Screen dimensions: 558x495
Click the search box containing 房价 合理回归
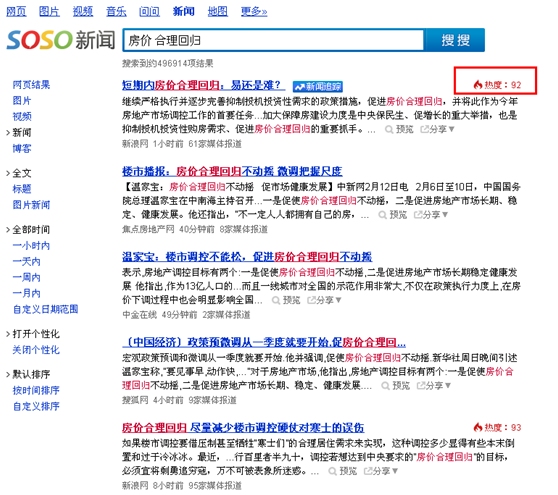[273, 40]
